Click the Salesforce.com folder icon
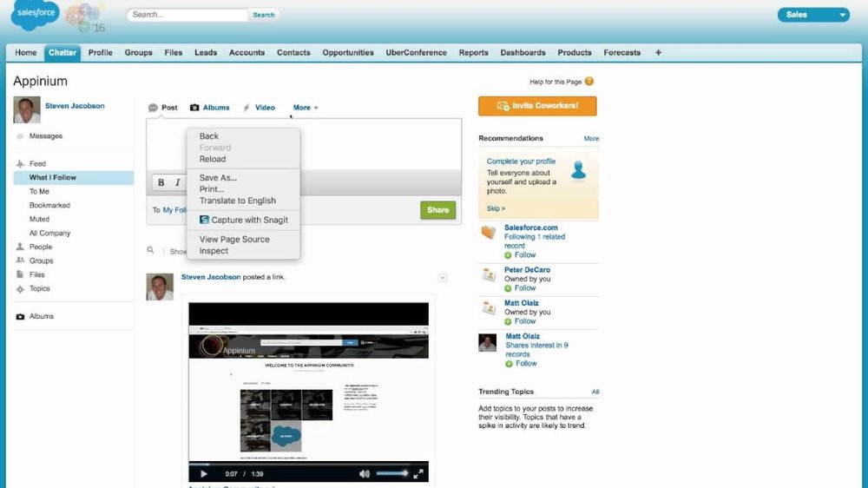868x488 pixels. [x=488, y=232]
